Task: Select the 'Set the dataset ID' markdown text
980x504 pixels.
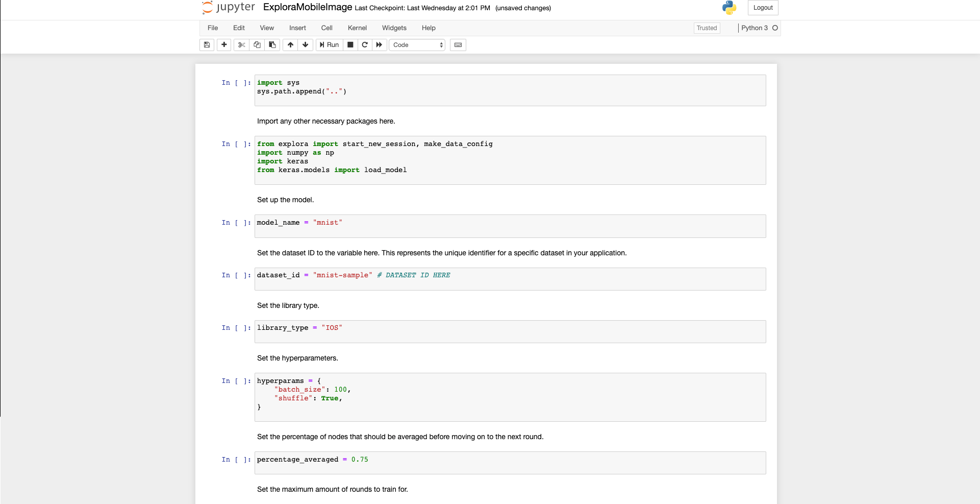Action: (442, 253)
